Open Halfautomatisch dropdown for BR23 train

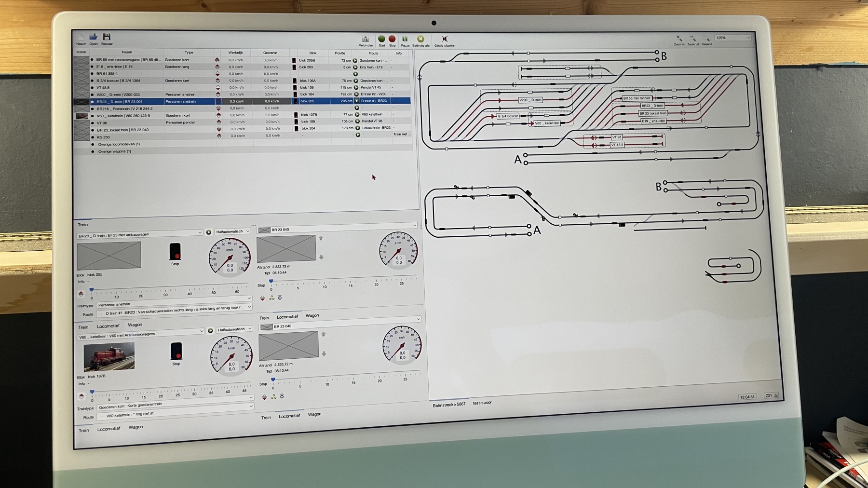pos(232,231)
